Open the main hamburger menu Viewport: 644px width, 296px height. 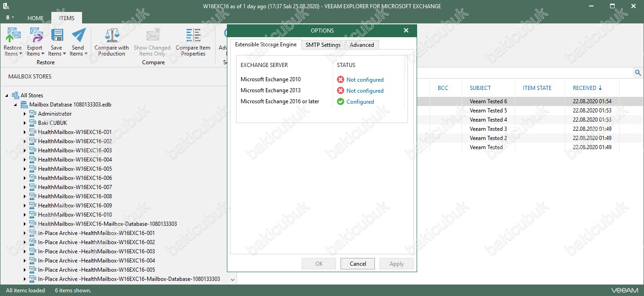coord(10,17)
